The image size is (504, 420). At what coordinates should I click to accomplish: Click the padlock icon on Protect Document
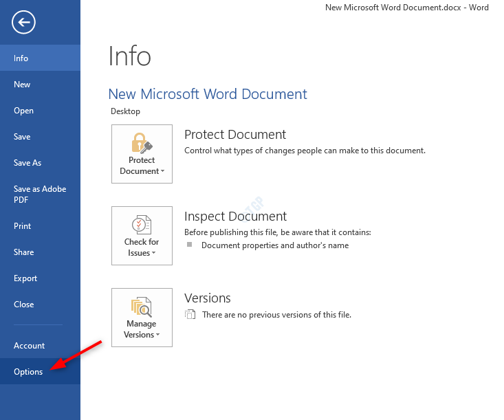click(x=142, y=143)
